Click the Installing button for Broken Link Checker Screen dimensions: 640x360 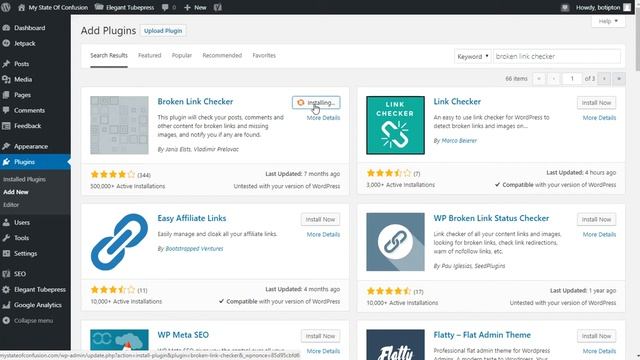[316, 102]
